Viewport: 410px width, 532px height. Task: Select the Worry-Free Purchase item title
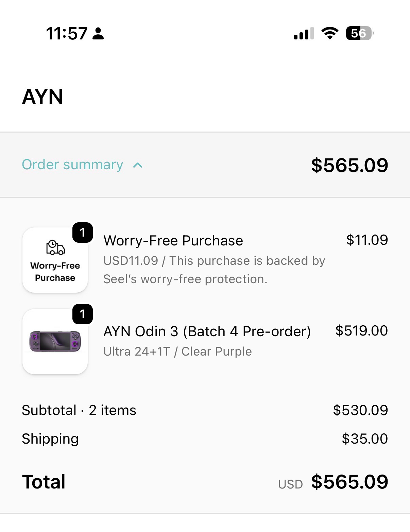pyautogui.click(x=173, y=241)
